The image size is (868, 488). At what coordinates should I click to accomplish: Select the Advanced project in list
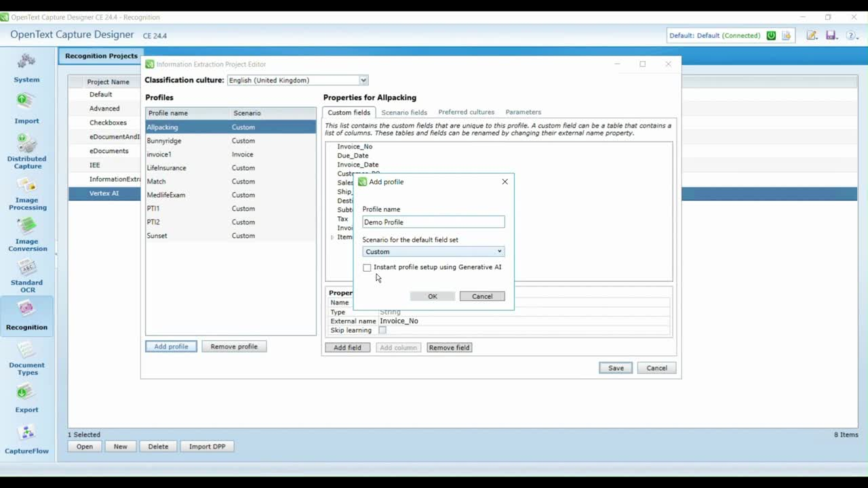pyautogui.click(x=104, y=108)
